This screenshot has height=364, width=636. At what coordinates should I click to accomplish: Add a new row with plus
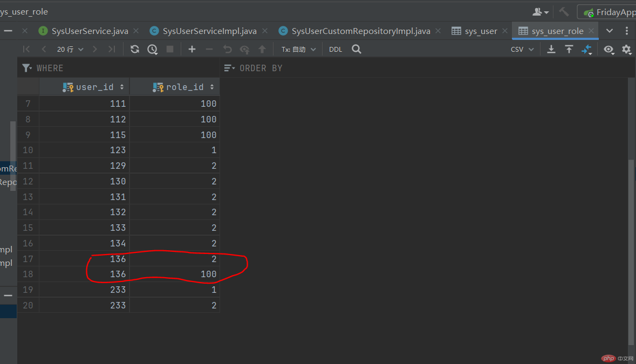(192, 49)
